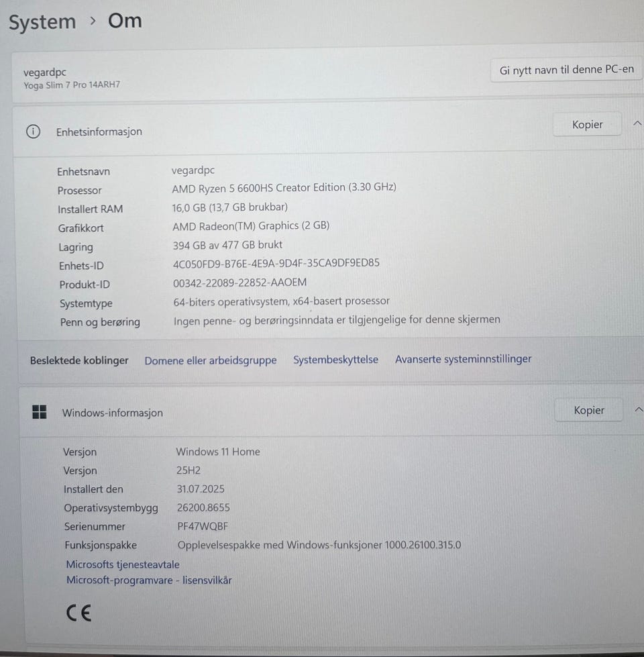The width and height of the screenshot is (644, 657).
Task: Open Microsofts tjenesteavtale link
Action: [123, 564]
